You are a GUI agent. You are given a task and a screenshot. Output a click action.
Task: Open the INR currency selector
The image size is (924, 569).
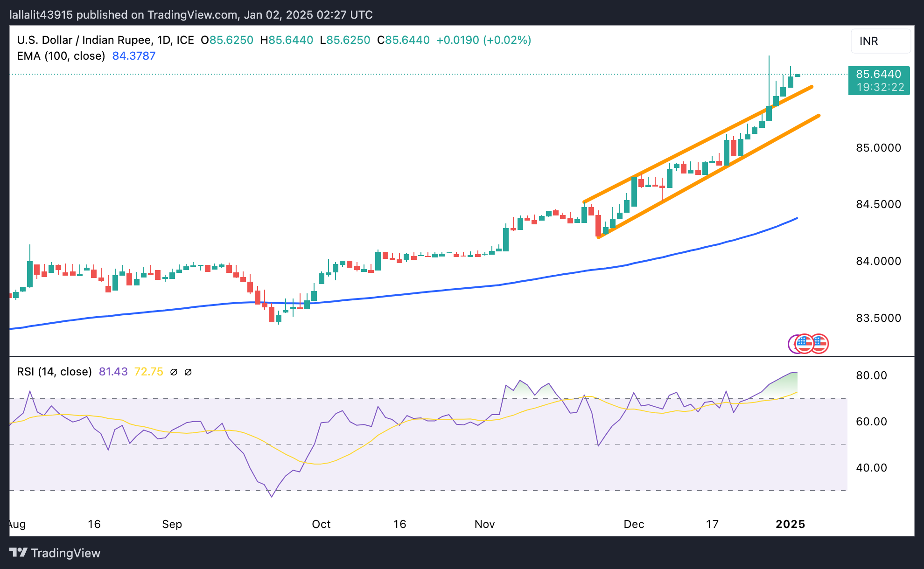click(x=880, y=41)
